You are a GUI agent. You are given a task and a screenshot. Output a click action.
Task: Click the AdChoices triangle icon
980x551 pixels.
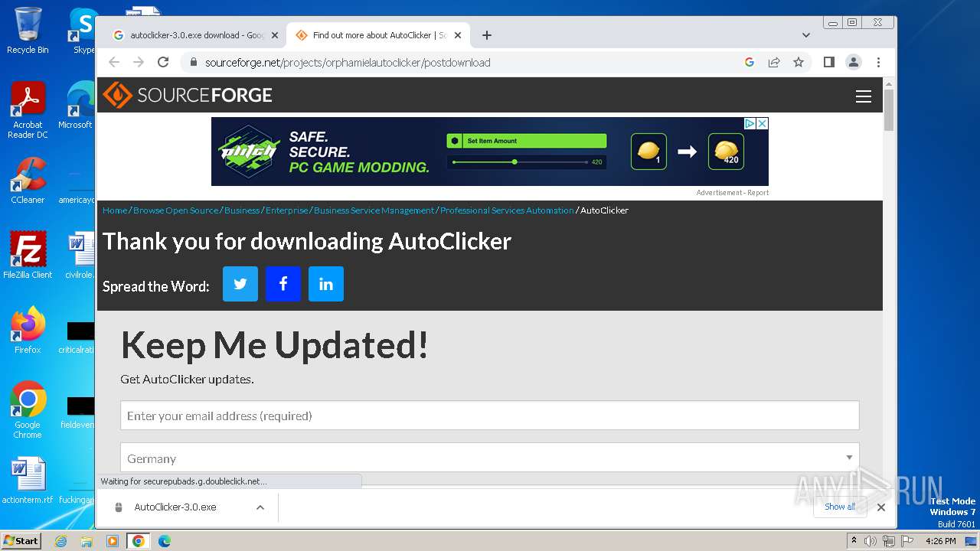[750, 123]
